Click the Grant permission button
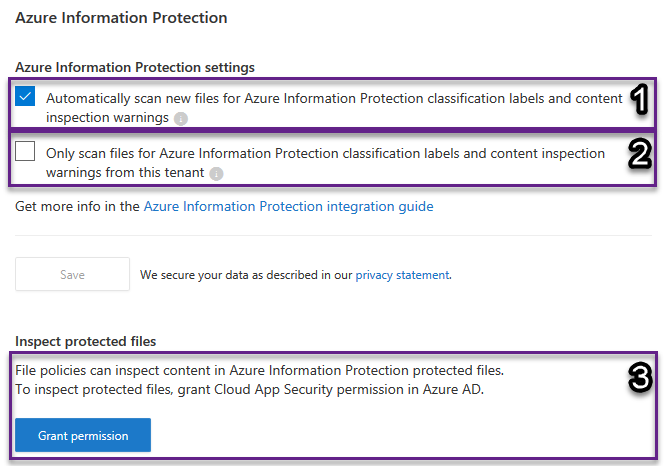Viewport: 667px width, 466px height. coord(83,436)
